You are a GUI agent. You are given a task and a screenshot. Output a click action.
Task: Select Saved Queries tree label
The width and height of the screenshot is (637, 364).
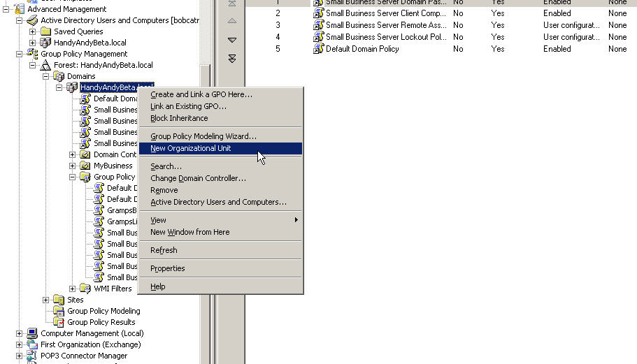point(78,31)
